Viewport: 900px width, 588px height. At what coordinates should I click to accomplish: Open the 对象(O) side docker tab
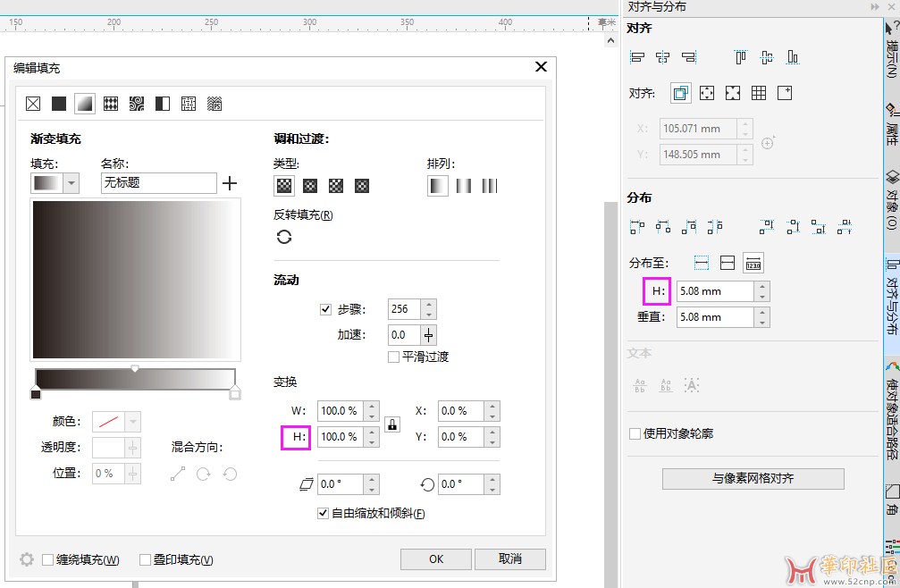[x=892, y=199]
